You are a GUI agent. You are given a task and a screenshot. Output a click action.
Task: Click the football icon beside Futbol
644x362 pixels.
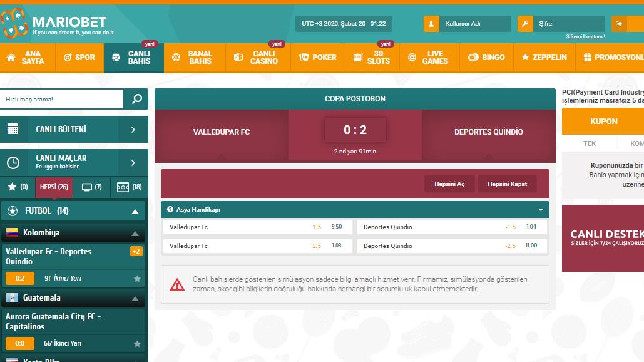[x=13, y=211]
